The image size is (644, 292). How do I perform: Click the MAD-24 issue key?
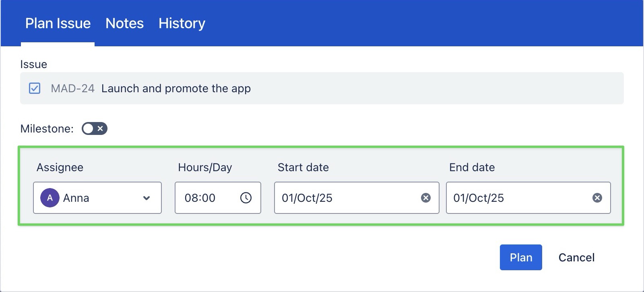(72, 89)
